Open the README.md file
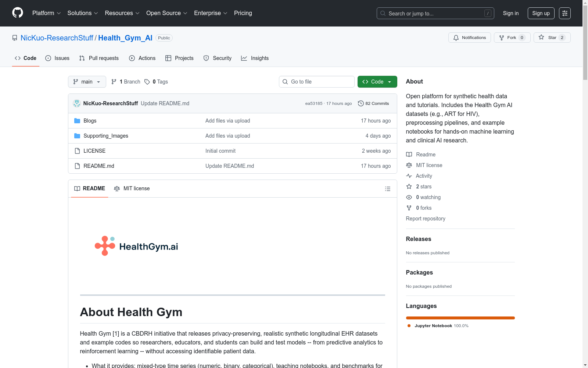The width and height of the screenshot is (588, 368). click(x=99, y=166)
